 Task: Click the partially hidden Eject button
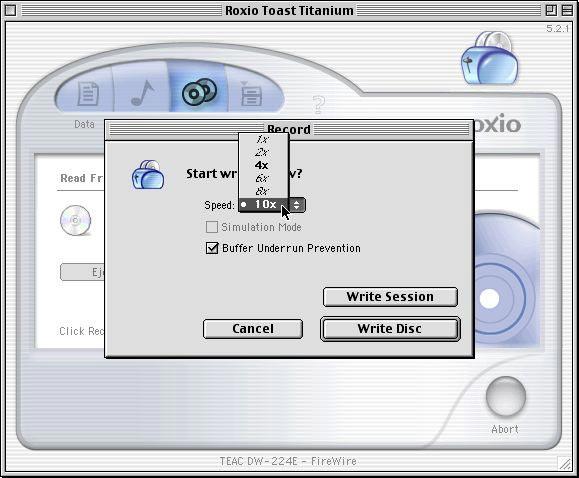coord(82,272)
